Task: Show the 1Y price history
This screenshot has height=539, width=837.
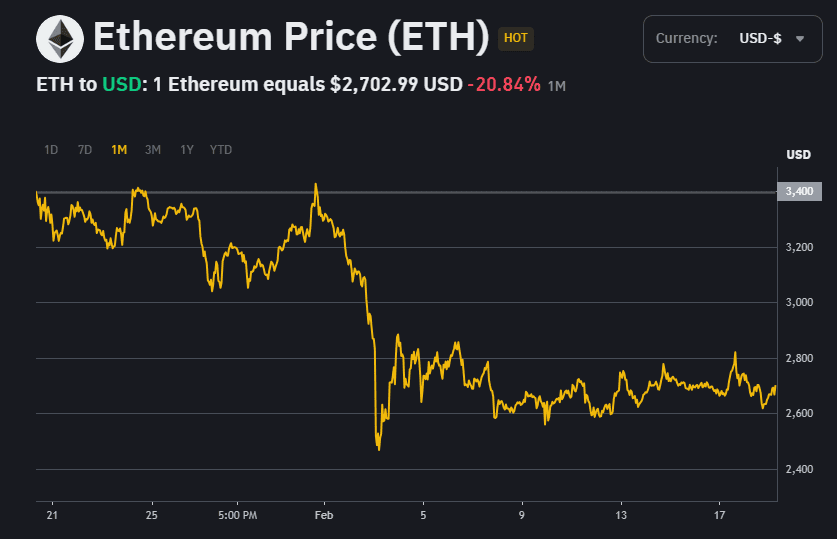Action: tap(187, 150)
